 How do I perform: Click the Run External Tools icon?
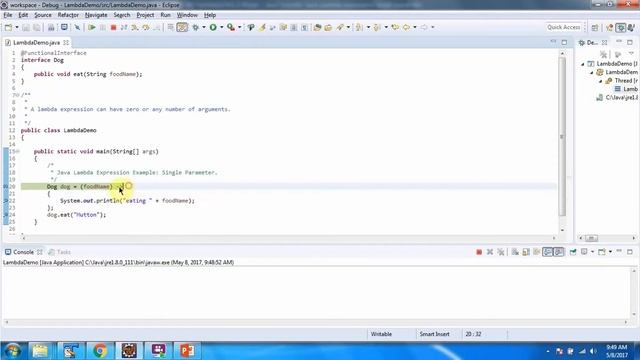tap(231, 27)
